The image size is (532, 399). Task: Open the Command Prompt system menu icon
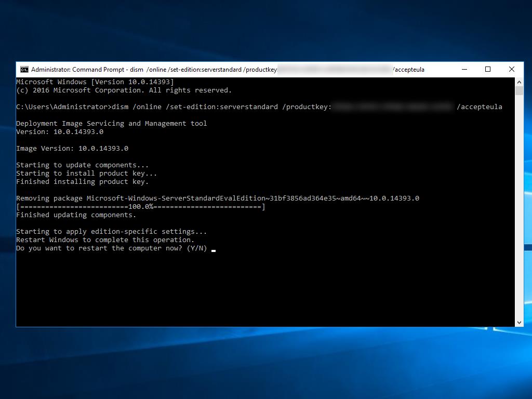click(24, 70)
